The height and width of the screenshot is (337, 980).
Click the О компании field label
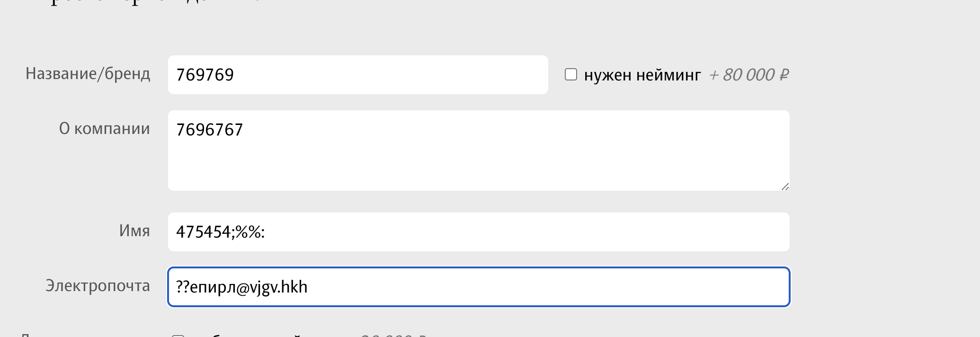pyautogui.click(x=104, y=129)
